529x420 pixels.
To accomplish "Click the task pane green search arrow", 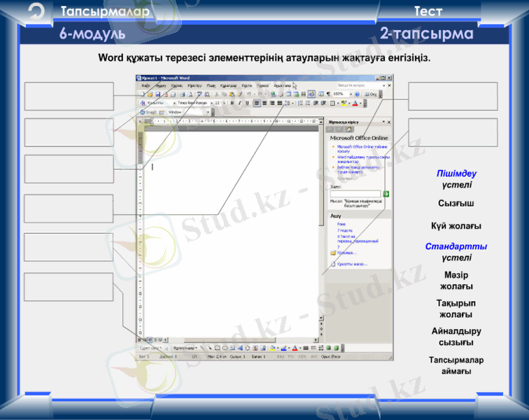I will [386, 193].
